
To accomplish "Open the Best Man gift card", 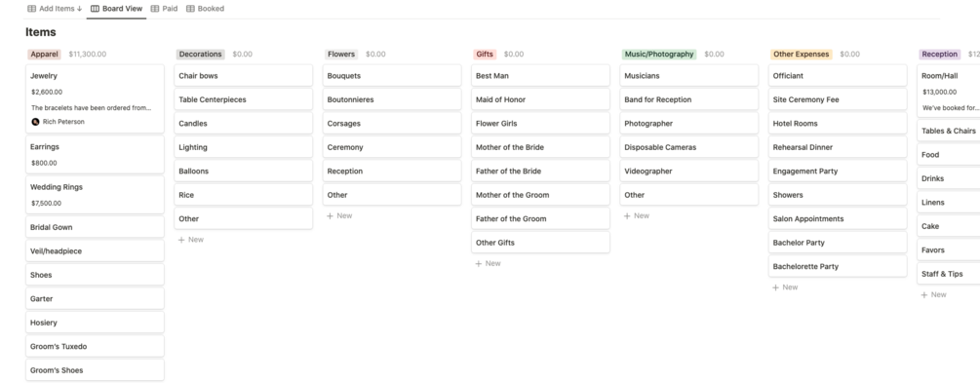I will point(540,76).
